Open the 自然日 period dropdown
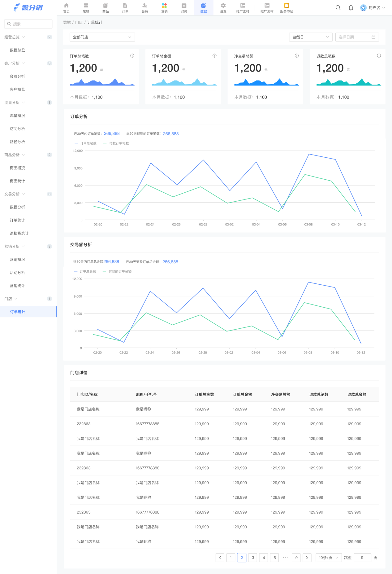The height and width of the screenshot is (574, 392). [x=310, y=37]
